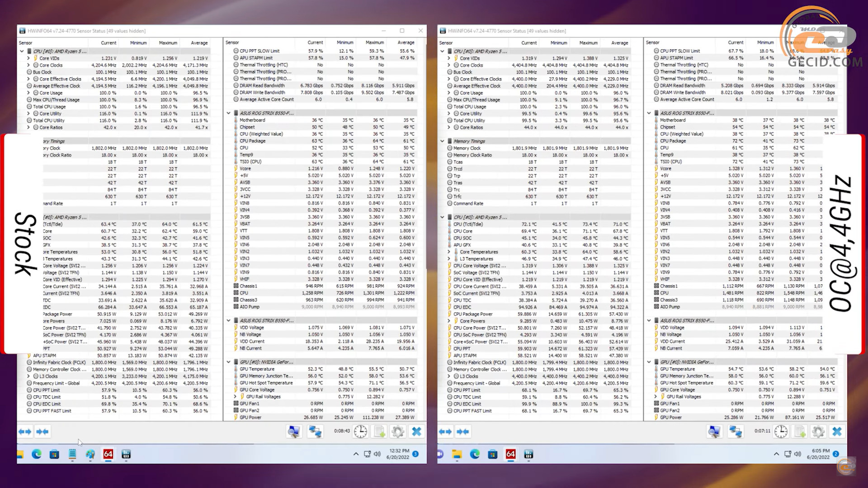Reset timer clock icon in Stock window
The height and width of the screenshot is (488, 868).
[x=360, y=432]
